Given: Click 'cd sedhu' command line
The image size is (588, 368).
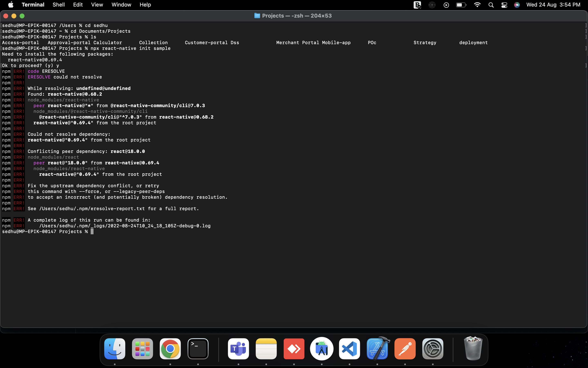Looking at the screenshot, I should click(96, 26).
